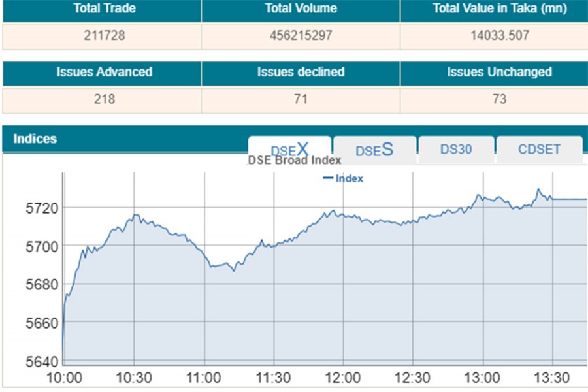
Task: Open the DSES index tab
Action: (374, 150)
